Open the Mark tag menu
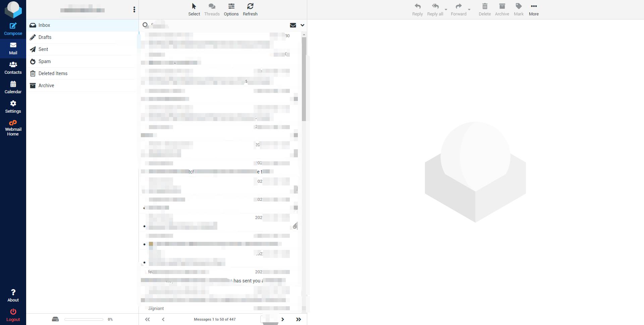The width and height of the screenshot is (644, 325). 519,10
